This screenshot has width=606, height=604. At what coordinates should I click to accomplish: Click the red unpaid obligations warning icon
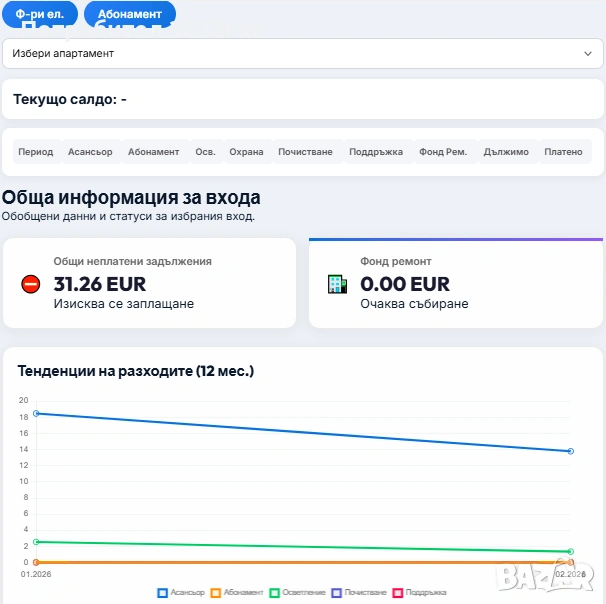point(30,284)
